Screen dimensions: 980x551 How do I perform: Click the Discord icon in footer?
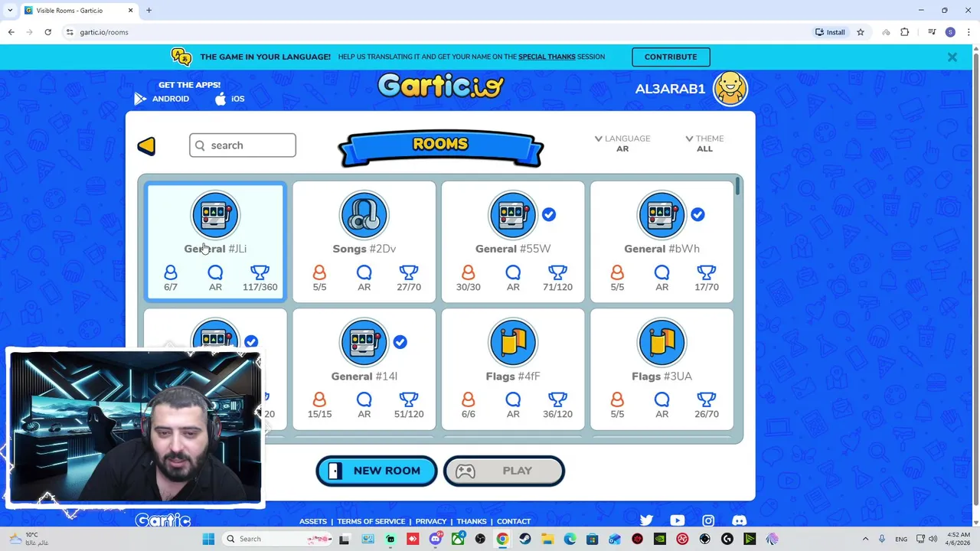tap(739, 520)
